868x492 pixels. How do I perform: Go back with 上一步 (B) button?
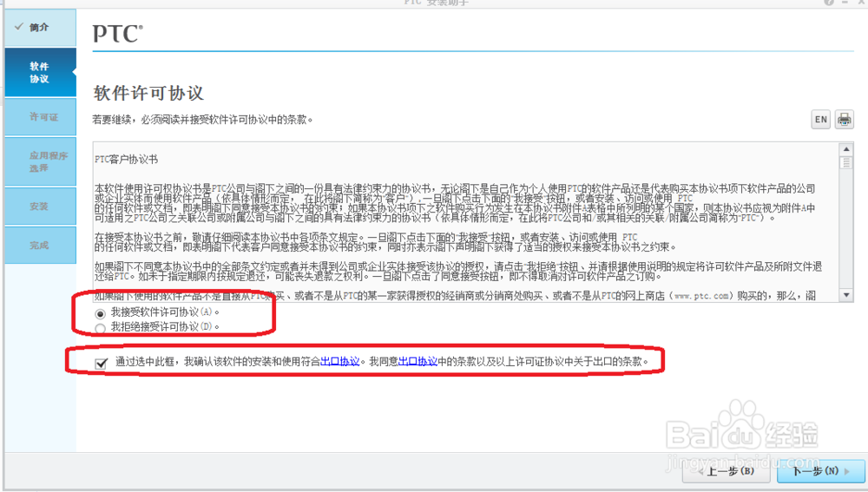[x=727, y=471]
